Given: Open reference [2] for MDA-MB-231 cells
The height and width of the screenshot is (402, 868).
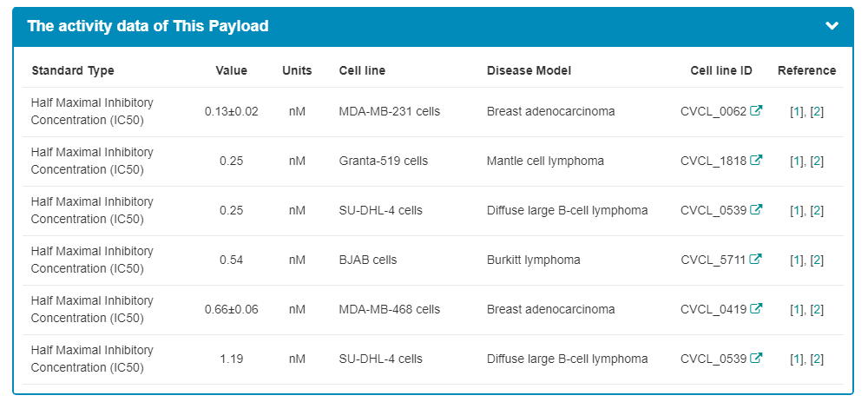Looking at the screenshot, I should (x=817, y=111).
